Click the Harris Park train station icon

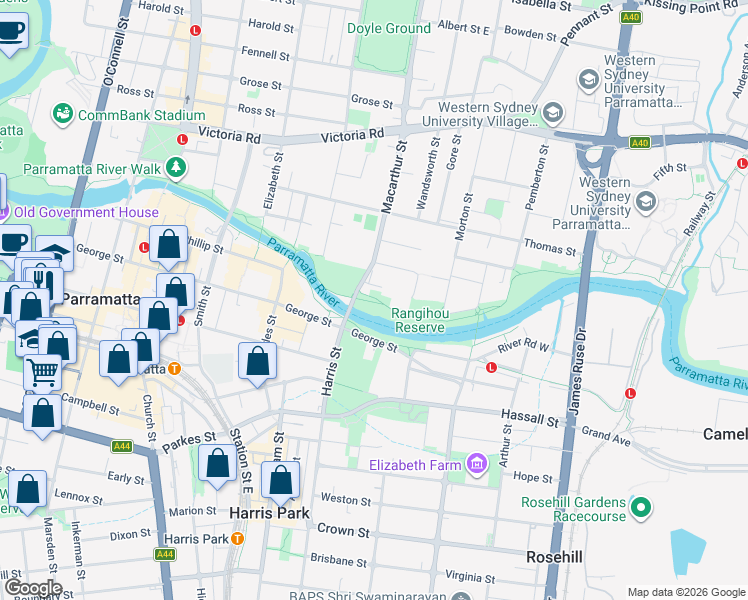[x=238, y=539]
